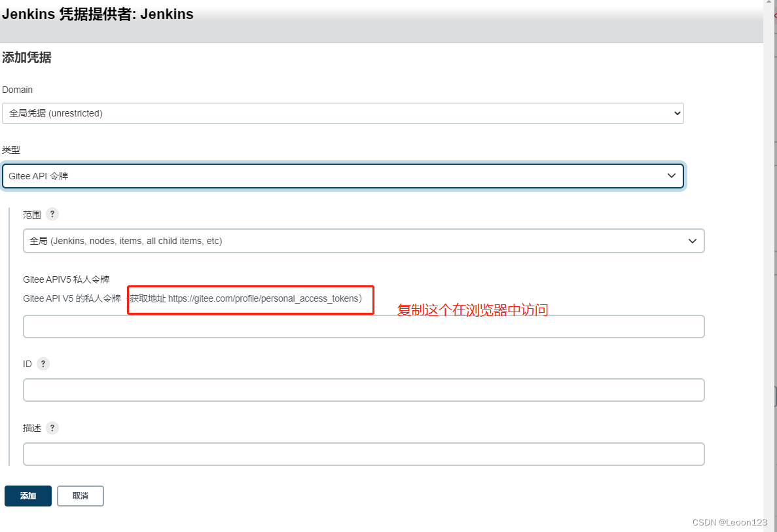Click the 类型 label
777x532 pixels.
click(11, 150)
